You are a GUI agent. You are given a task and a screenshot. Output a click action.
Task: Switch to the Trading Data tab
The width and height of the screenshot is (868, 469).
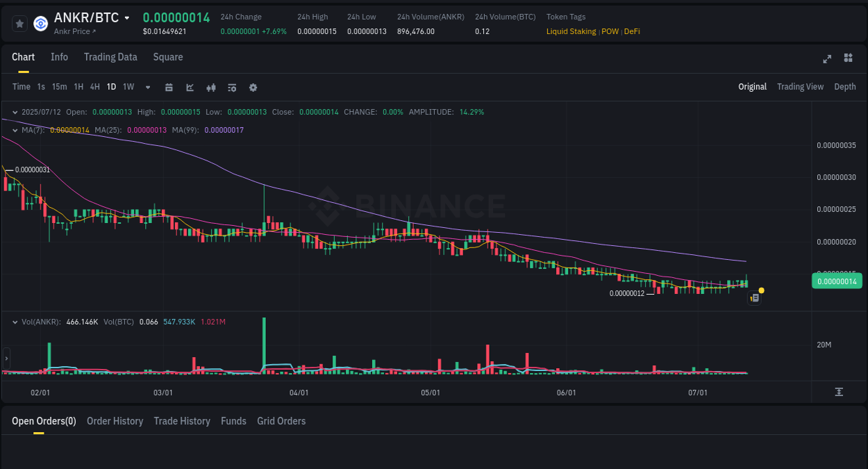[110, 57]
